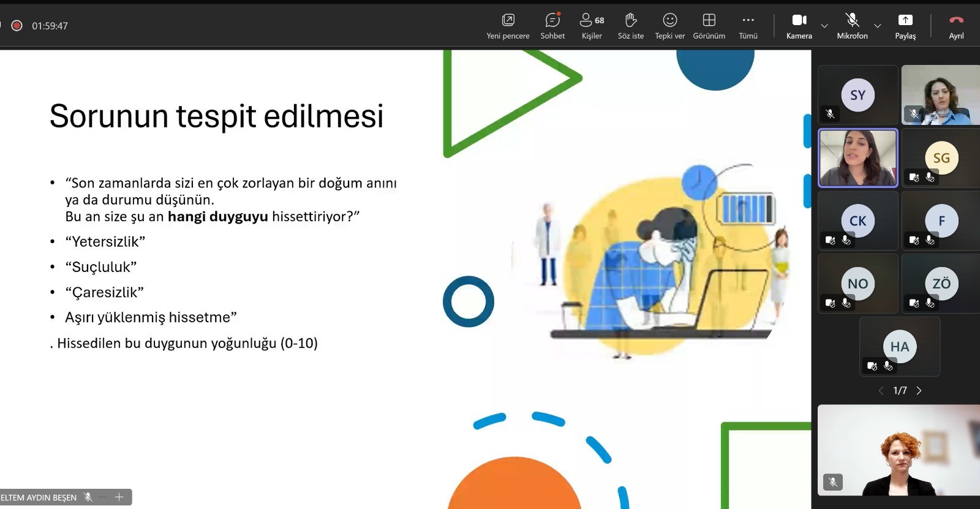Expand the Mikrofon options chevron
Image resolution: width=980 pixels, height=509 pixels.
(x=878, y=26)
